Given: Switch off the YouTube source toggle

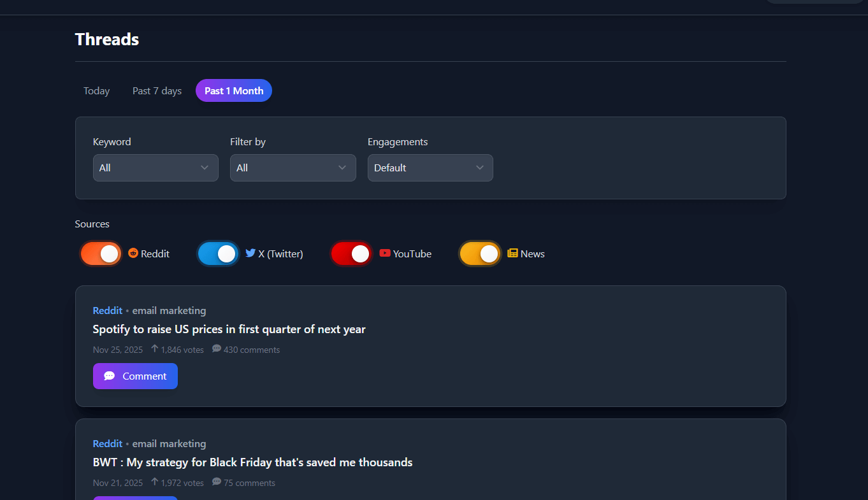Looking at the screenshot, I should (x=351, y=254).
